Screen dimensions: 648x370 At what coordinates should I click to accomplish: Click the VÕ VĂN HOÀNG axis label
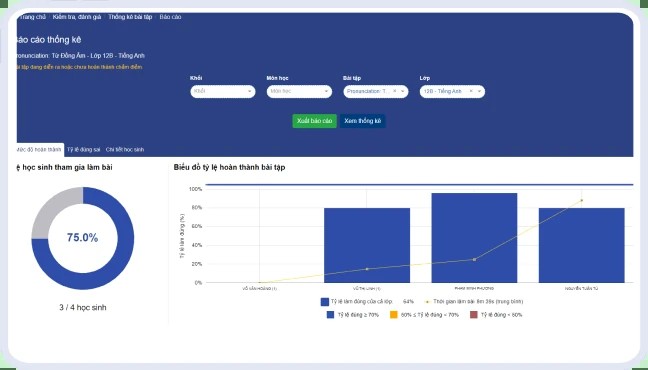click(260, 289)
